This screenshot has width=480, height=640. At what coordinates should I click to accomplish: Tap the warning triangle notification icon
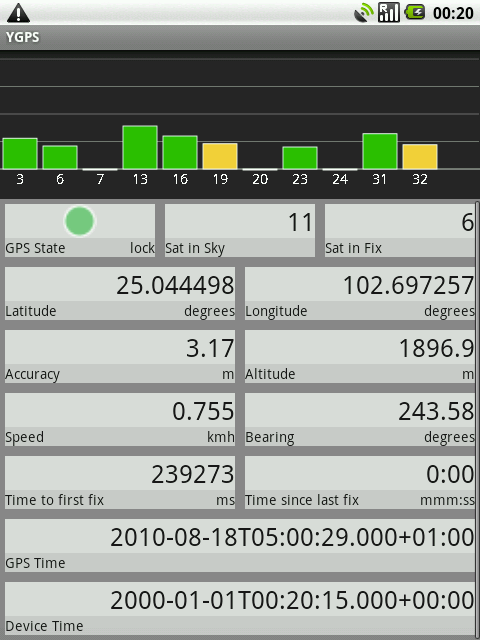pyautogui.click(x=18, y=13)
